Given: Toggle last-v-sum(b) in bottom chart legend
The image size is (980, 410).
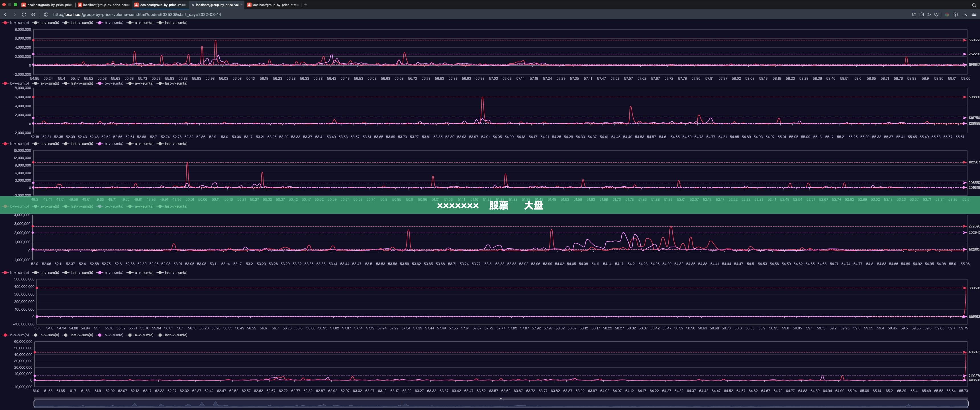Looking at the screenshot, I should point(78,335).
